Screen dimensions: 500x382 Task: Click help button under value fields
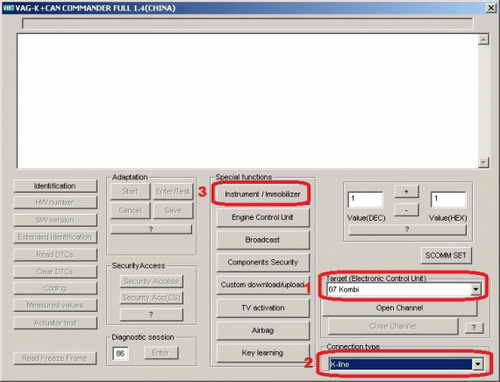pos(407,229)
